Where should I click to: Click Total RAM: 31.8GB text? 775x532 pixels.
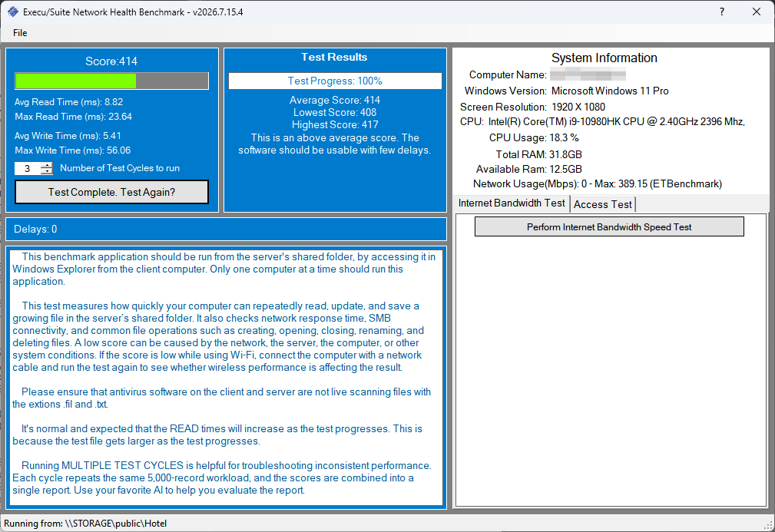pos(538,154)
